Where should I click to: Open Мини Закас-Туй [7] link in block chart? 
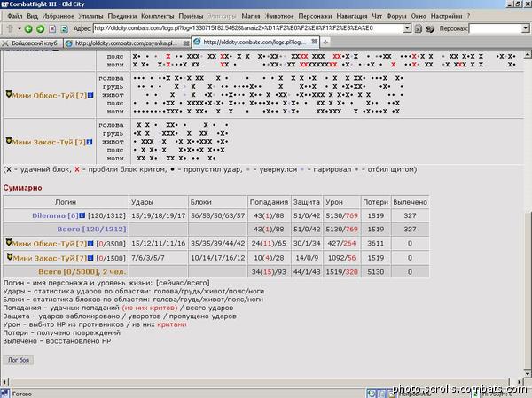pyautogui.click(x=49, y=142)
